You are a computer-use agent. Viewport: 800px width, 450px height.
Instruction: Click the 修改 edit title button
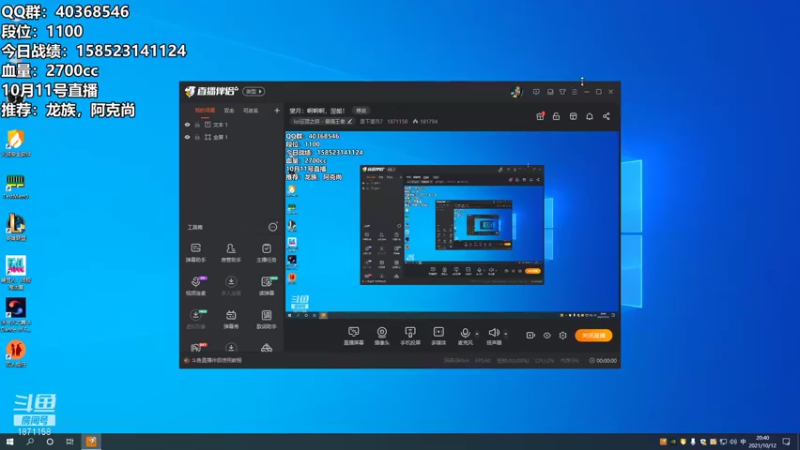[361, 111]
